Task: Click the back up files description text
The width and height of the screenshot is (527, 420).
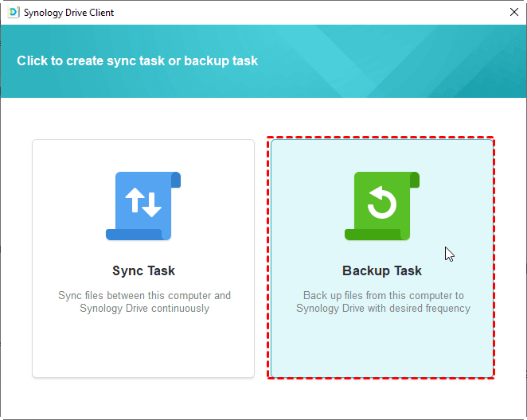Action: (x=383, y=301)
